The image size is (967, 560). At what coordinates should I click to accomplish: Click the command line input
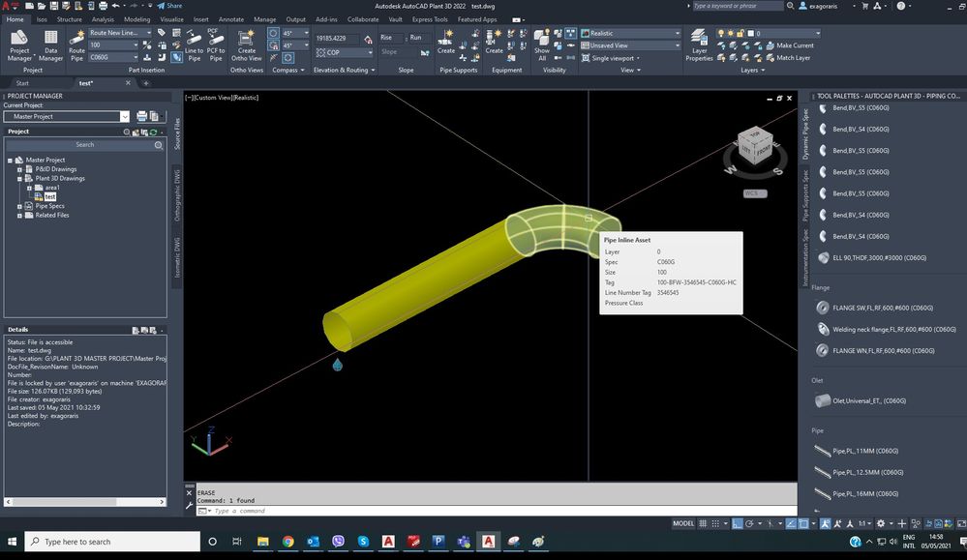pyautogui.click(x=497, y=512)
